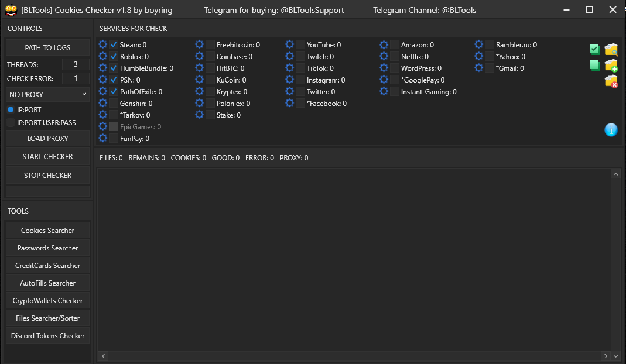Open the CryptoWallets Checker tool
The height and width of the screenshot is (364, 626).
click(47, 301)
